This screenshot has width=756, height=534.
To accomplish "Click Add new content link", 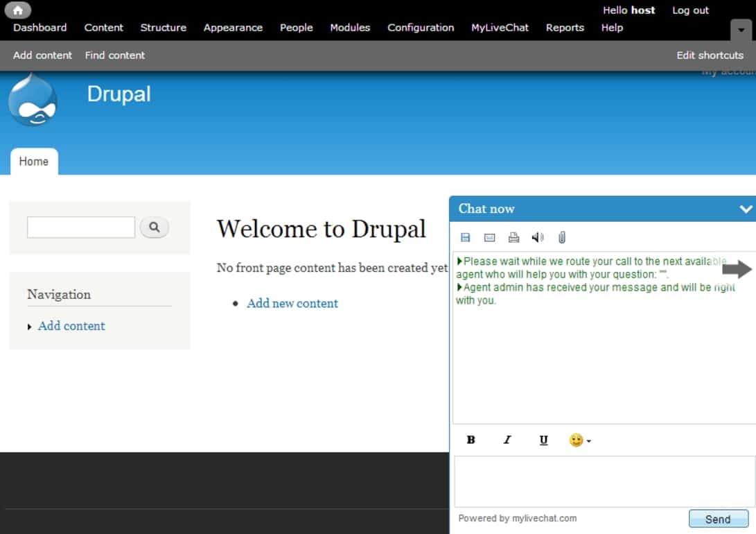I will coord(292,304).
